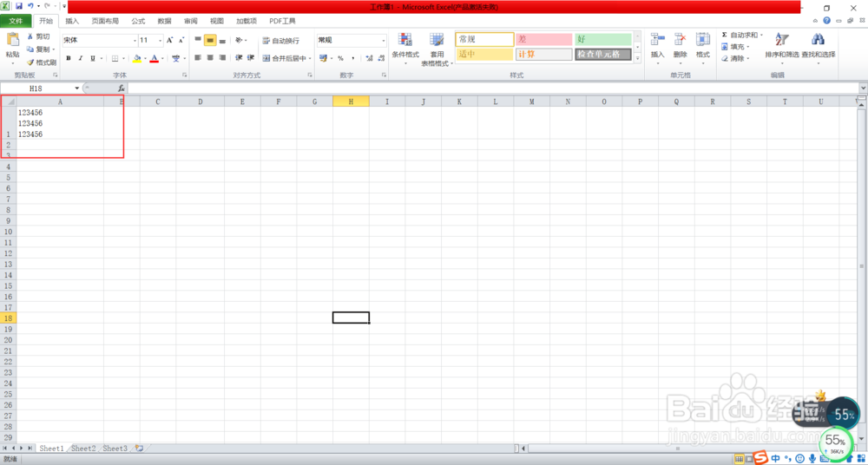Toggle bold formatting
Image resolution: width=868 pixels, height=465 pixels.
pos(68,58)
